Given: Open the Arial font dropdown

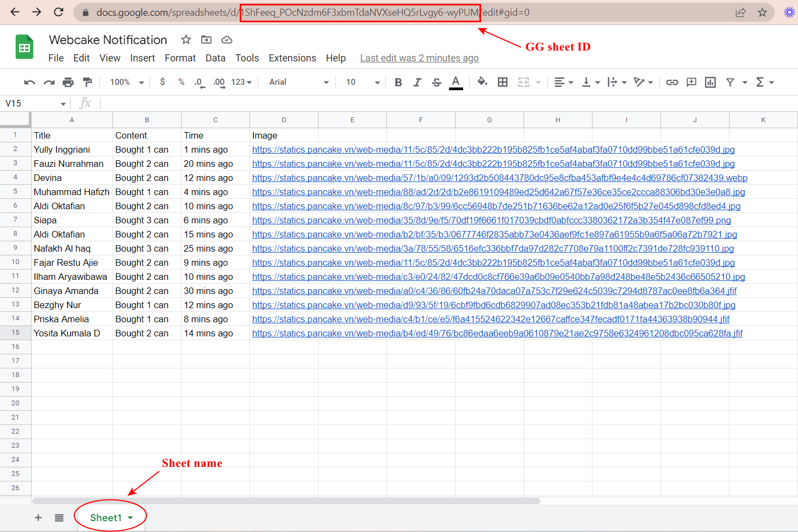Looking at the screenshot, I should click(299, 82).
